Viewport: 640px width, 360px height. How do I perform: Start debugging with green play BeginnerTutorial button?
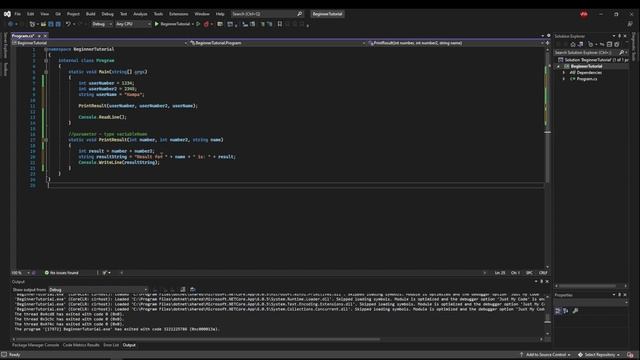[173, 24]
